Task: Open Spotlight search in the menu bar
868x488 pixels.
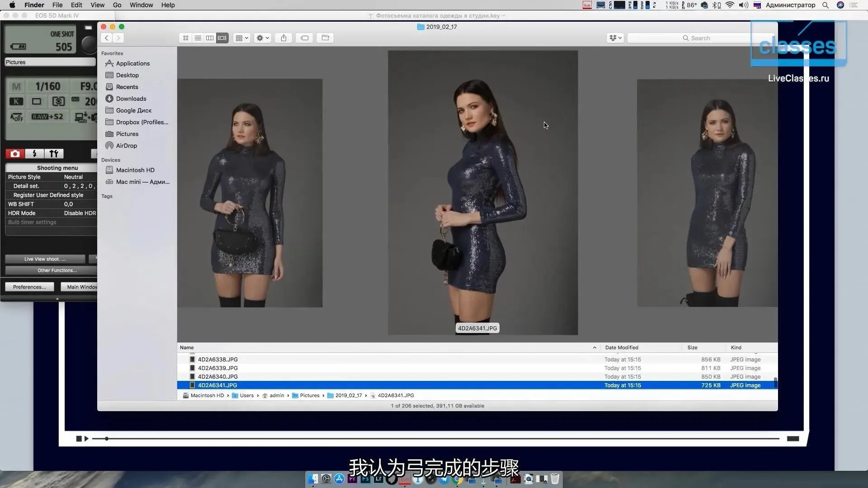Action: (x=826, y=5)
